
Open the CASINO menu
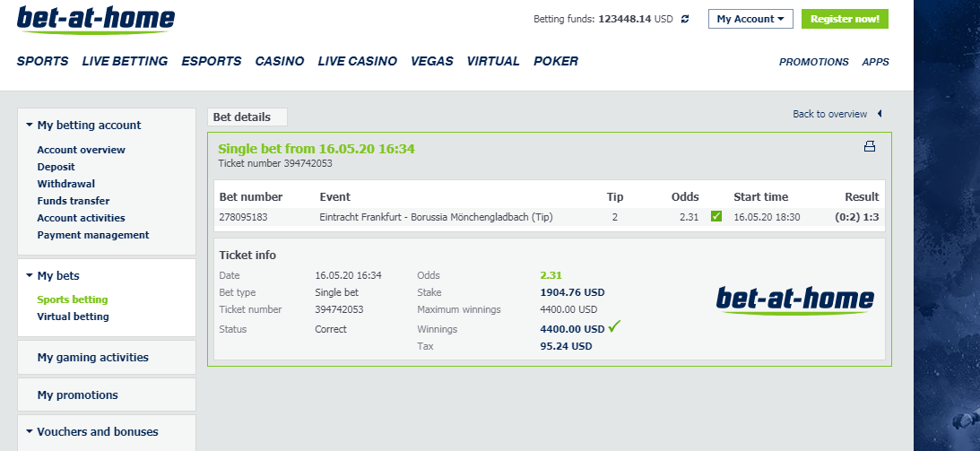pyautogui.click(x=280, y=61)
